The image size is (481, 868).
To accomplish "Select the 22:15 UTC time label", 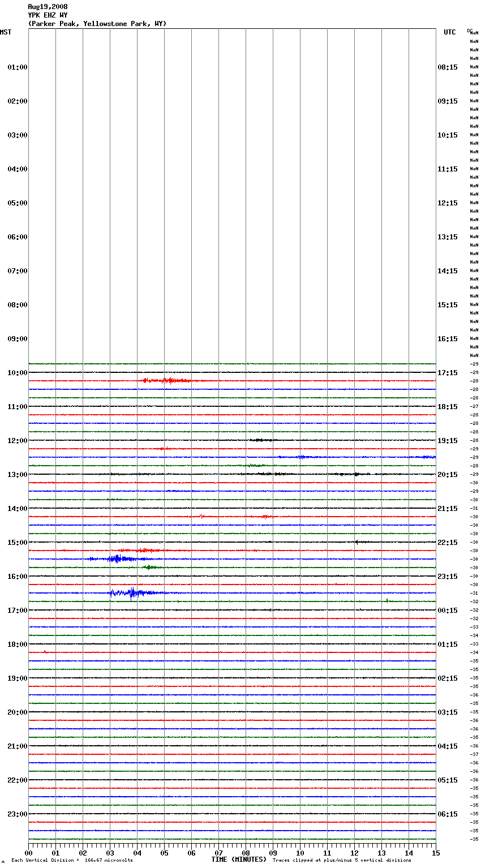I will pyautogui.click(x=448, y=543).
